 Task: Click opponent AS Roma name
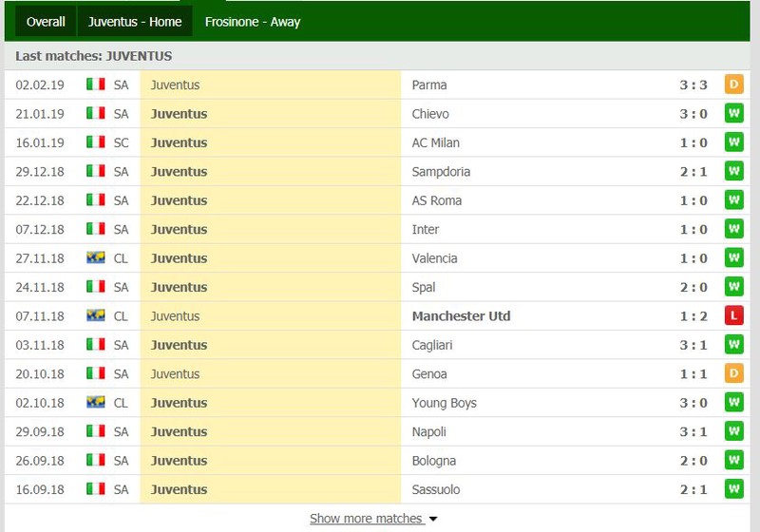(437, 200)
